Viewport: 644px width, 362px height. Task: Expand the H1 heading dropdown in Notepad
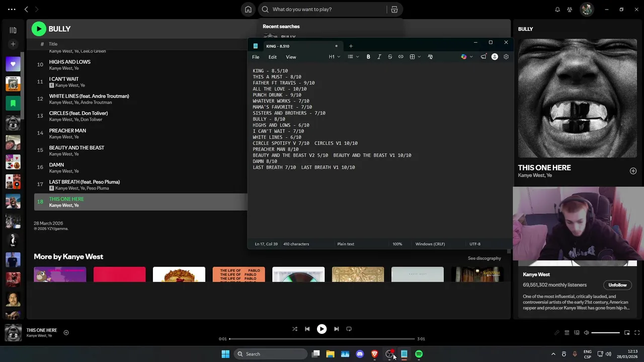[335, 57]
